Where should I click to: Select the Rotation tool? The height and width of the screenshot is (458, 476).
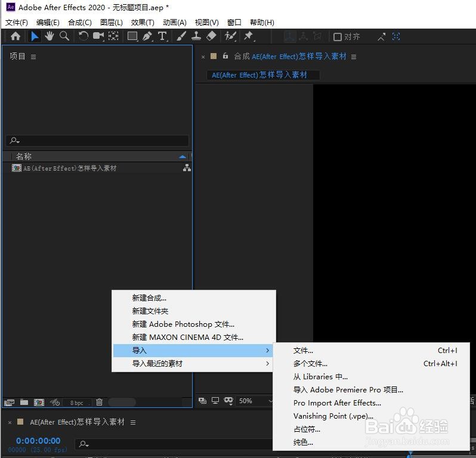(x=83, y=36)
